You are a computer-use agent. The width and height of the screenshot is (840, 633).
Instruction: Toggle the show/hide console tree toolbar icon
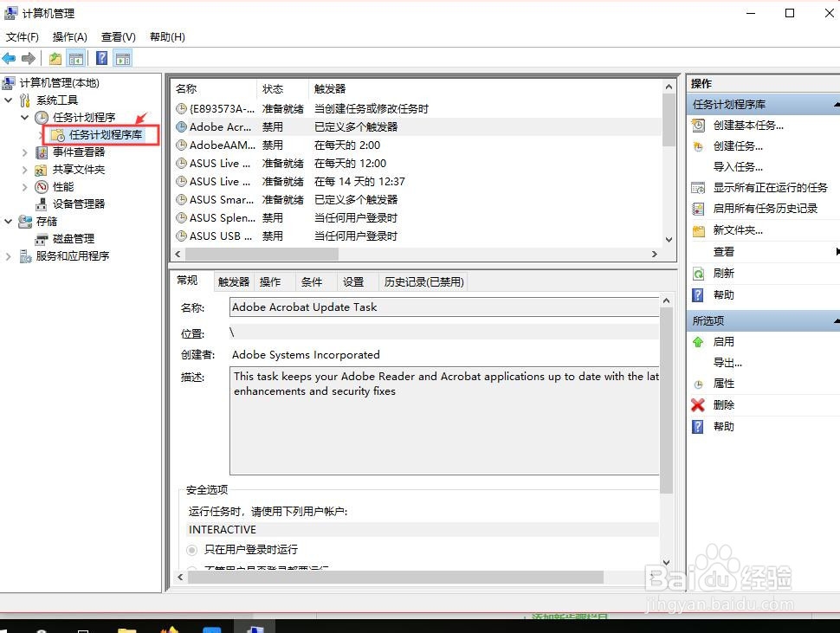[x=76, y=57]
